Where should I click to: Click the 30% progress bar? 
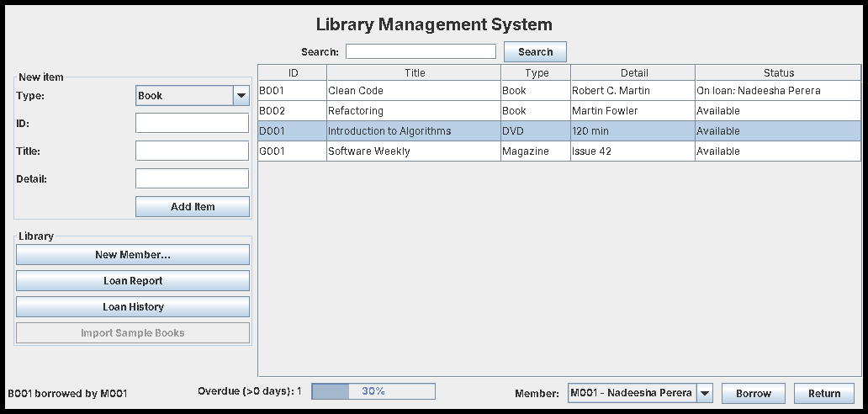click(373, 390)
